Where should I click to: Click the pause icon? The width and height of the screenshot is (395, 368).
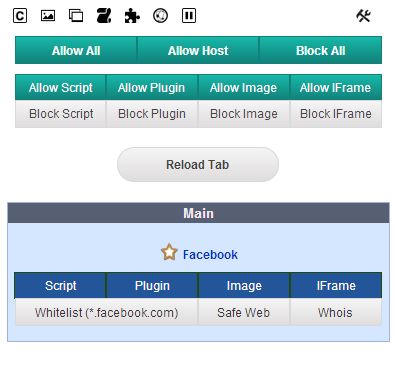189,16
